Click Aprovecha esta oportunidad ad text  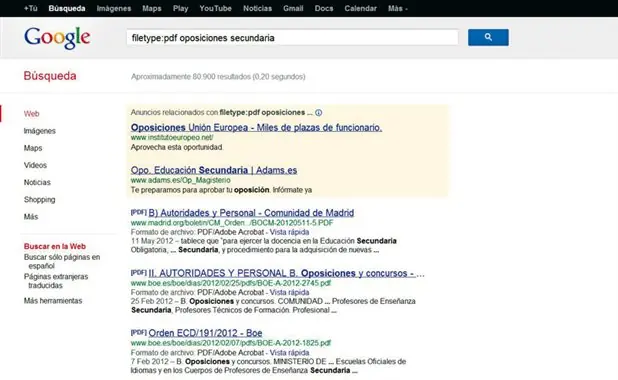click(x=177, y=147)
